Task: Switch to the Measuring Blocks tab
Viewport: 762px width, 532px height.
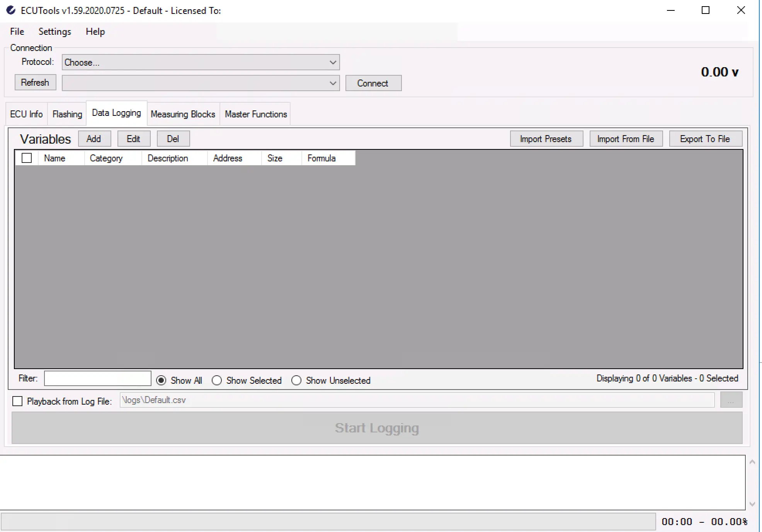Action: [x=183, y=114]
